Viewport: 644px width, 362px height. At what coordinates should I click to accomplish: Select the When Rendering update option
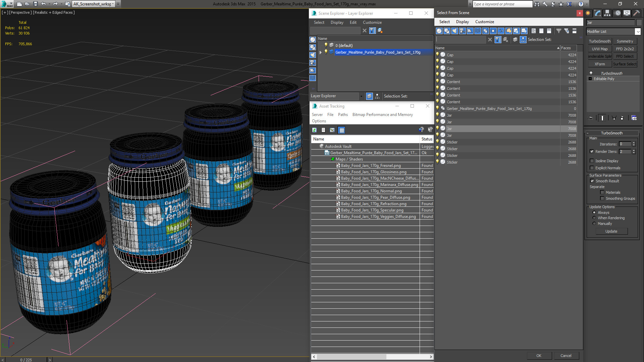pyautogui.click(x=594, y=218)
